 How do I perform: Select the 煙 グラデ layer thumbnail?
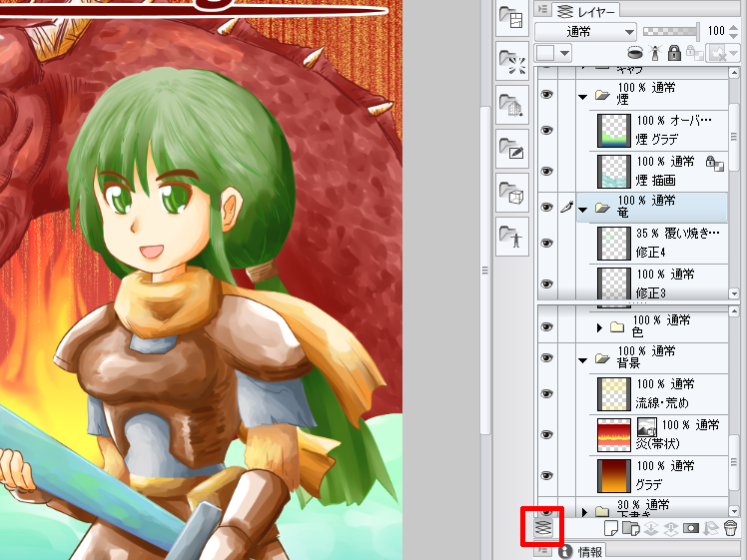click(x=614, y=131)
